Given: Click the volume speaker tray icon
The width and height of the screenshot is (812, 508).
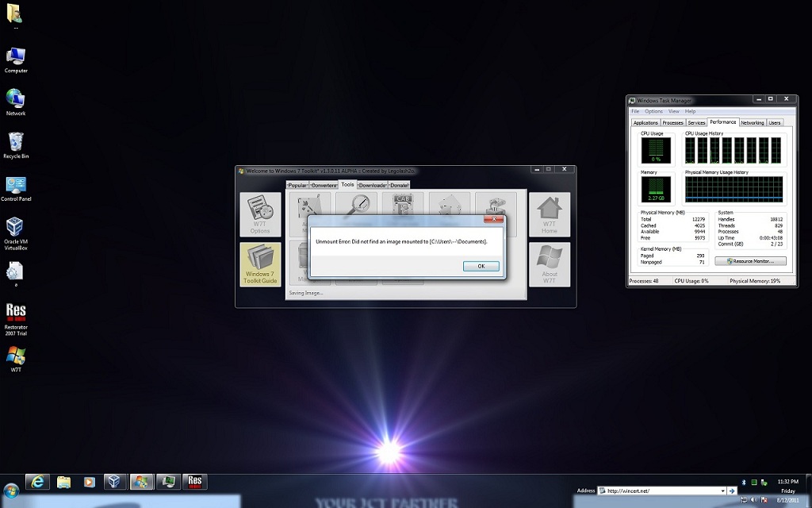Looking at the screenshot, I should pos(753,500).
